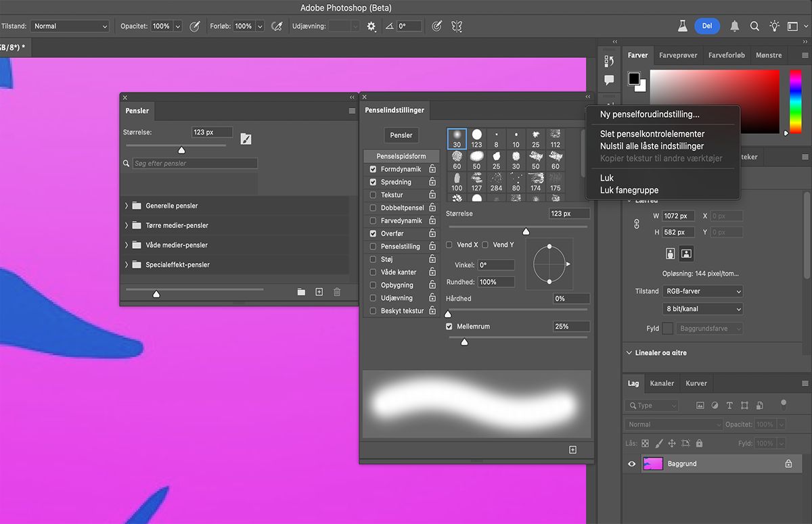The image size is (812, 524).
Task: Enable Farvedynamik checkbox
Action: 373,220
